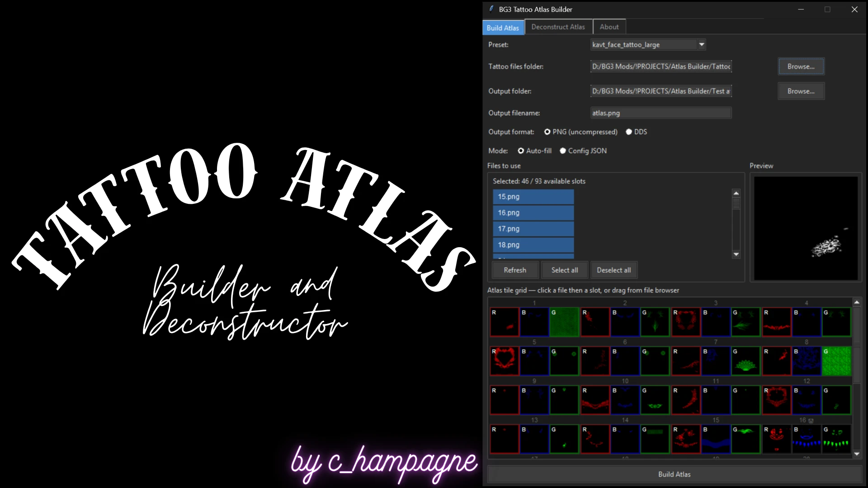Screen dimensions: 868x488
Task: Select the R tile of slot 14
Action: pos(595,439)
